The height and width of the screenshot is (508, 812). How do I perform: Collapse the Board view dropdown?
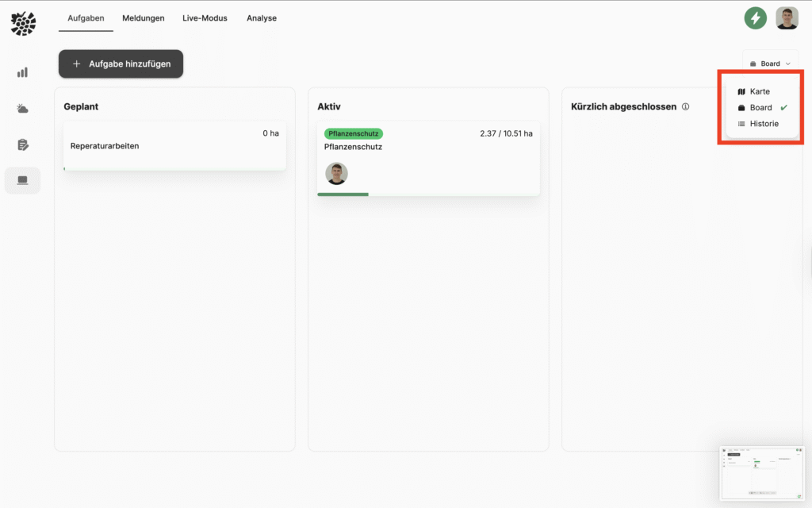point(770,63)
